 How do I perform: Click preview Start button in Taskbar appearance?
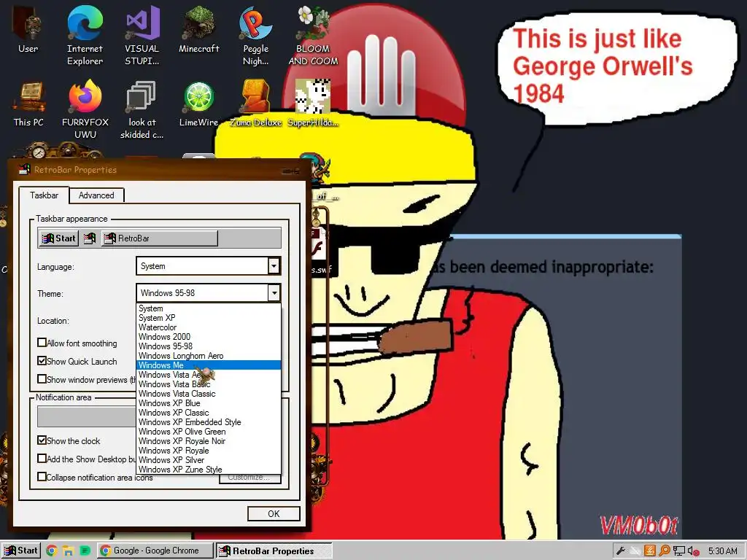pos(59,238)
